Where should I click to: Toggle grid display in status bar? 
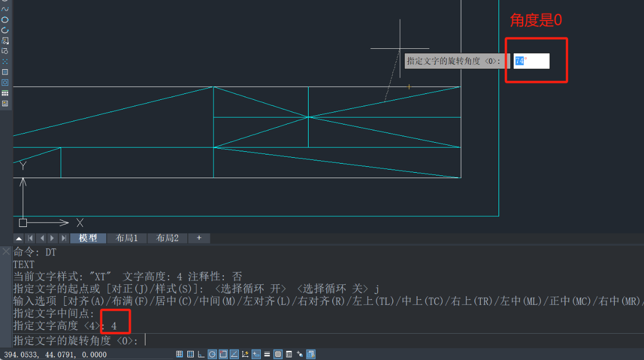coord(191,354)
